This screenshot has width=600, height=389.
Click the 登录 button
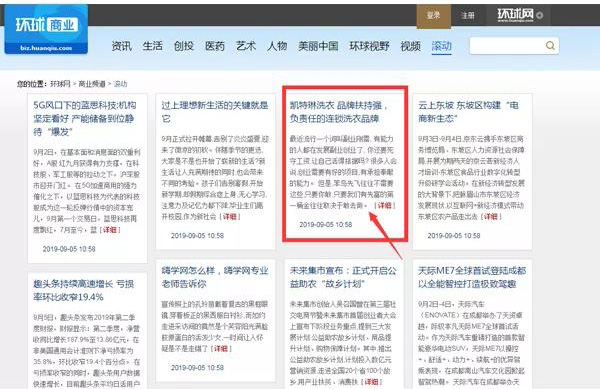click(433, 15)
